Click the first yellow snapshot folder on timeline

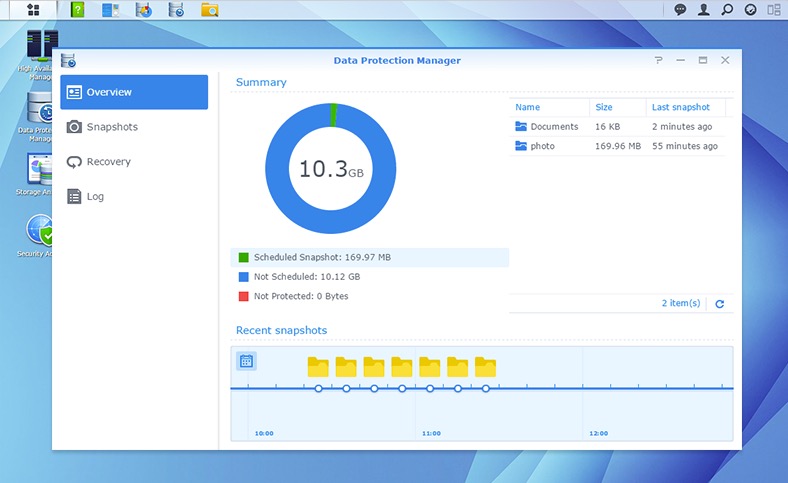318,367
